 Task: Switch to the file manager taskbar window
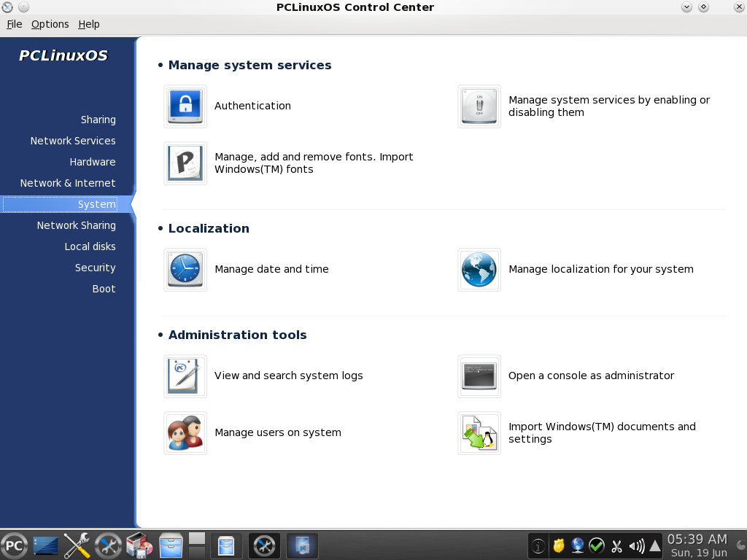[226, 545]
